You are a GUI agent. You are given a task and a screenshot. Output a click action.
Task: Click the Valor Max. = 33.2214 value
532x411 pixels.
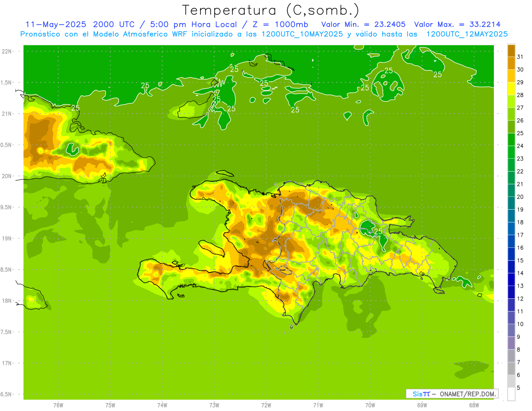click(458, 24)
